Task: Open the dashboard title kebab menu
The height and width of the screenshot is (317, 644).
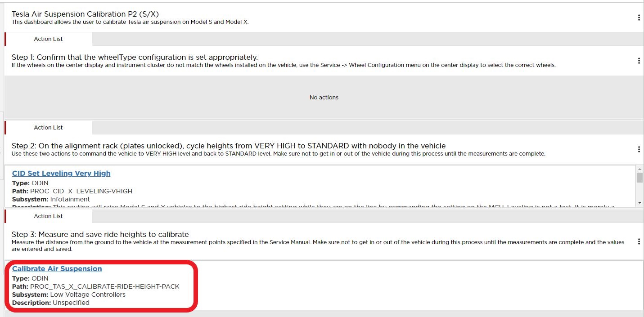Action: (639, 18)
